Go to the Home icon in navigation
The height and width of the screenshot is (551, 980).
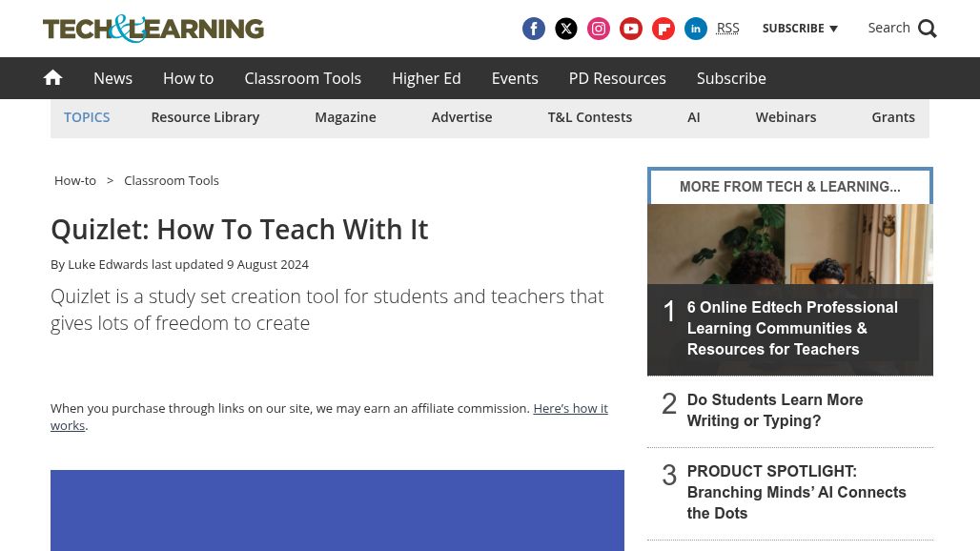52,77
